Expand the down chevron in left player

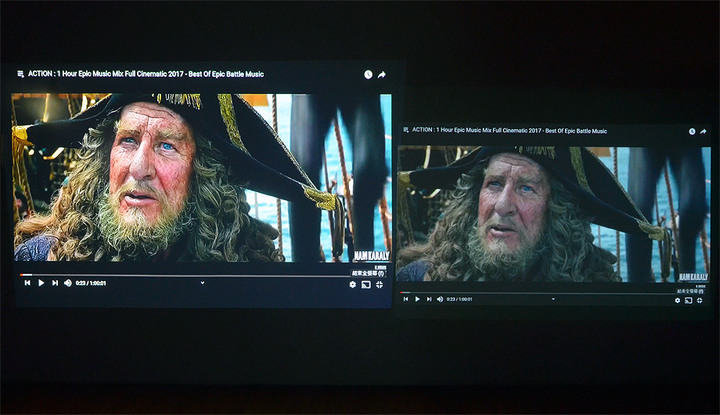point(202,283)
